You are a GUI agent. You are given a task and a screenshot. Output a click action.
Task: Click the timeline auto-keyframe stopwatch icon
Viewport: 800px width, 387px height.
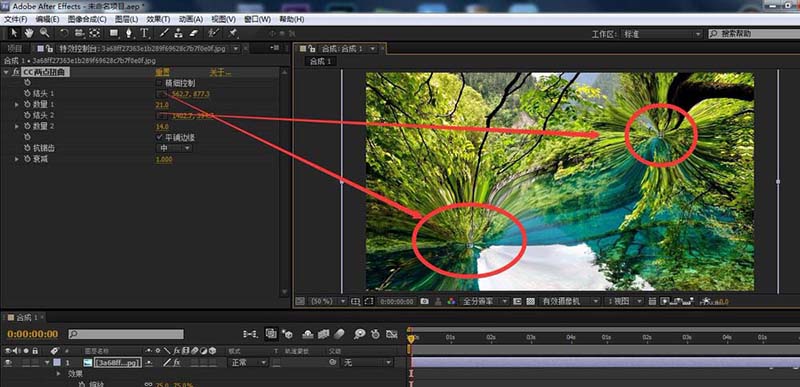(376, 334)
